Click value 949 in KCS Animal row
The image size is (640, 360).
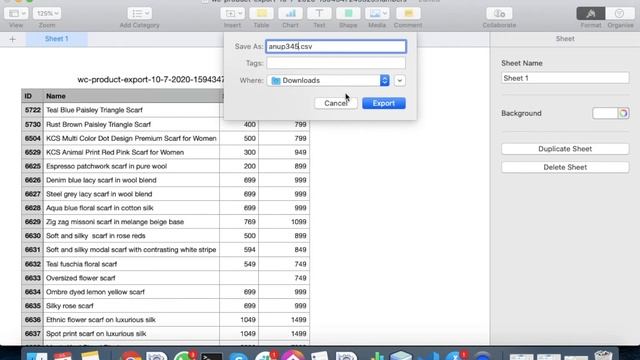click(284, 152)
